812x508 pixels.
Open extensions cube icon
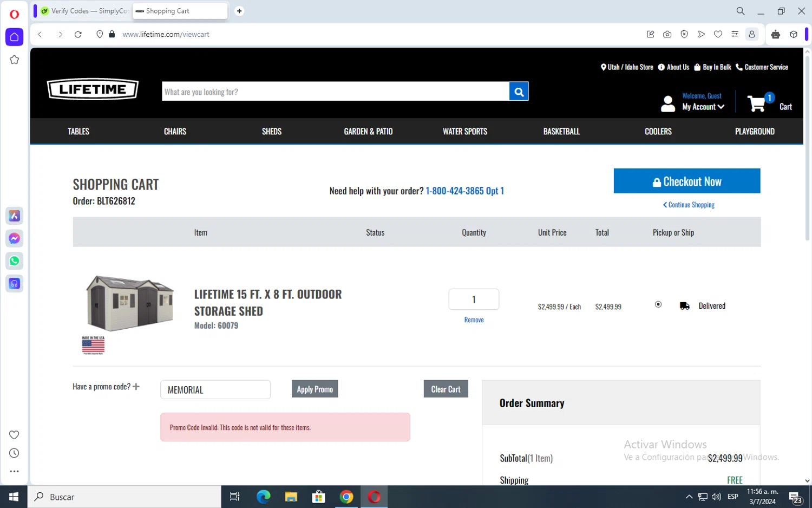coord(794,34)
